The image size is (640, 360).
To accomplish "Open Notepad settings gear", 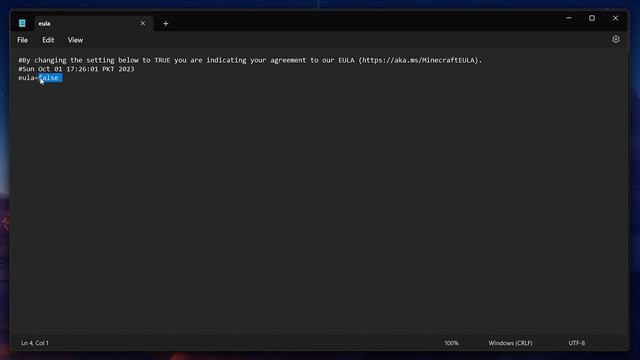I will tap(616, 40).
